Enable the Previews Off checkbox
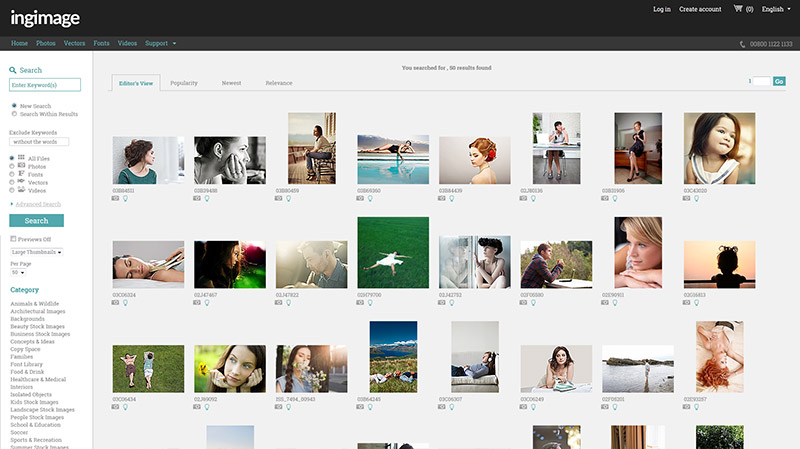This screenshot has height=449, width=800. [x=12, y=239]
